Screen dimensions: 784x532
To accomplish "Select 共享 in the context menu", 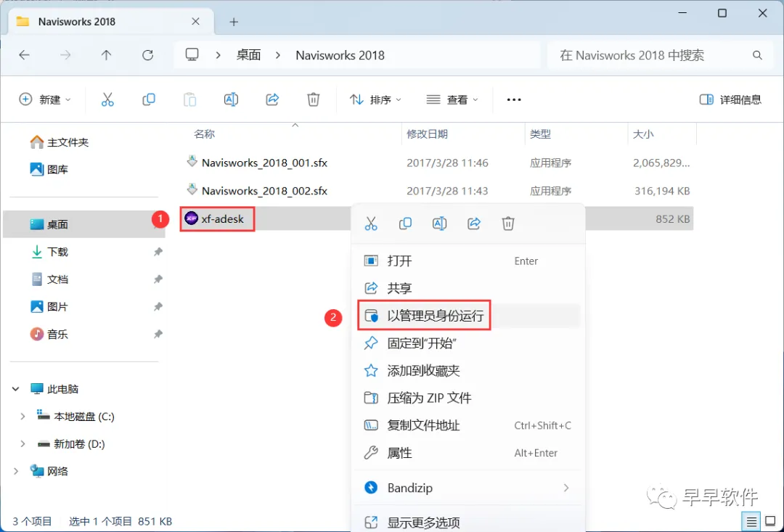I will click(468, 288).
